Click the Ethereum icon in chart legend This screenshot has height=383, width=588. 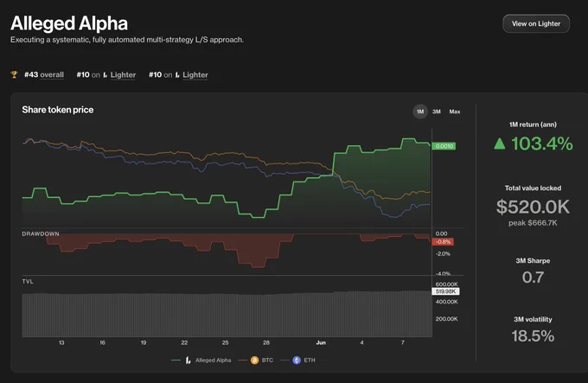[x=297, y=361]
